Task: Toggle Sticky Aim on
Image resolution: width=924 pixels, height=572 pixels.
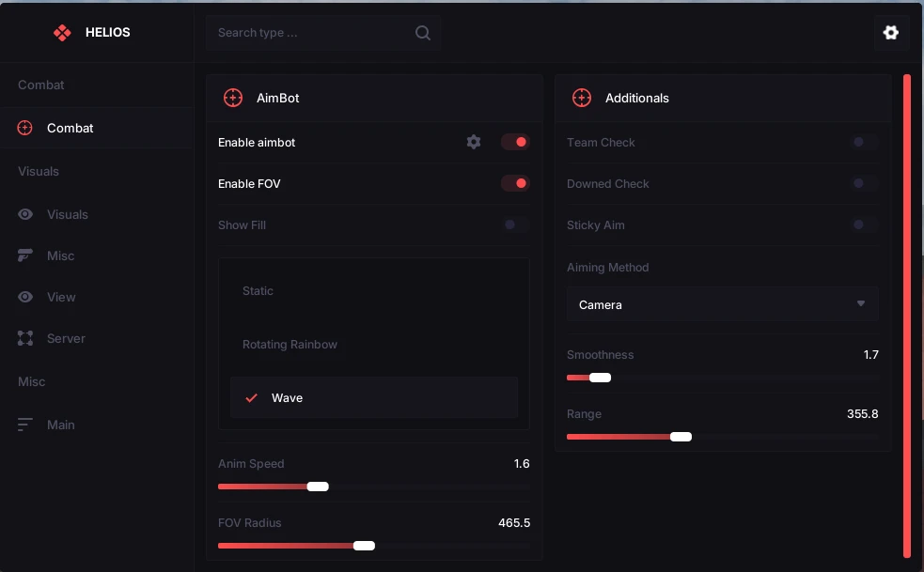Action: pos(863,224)
